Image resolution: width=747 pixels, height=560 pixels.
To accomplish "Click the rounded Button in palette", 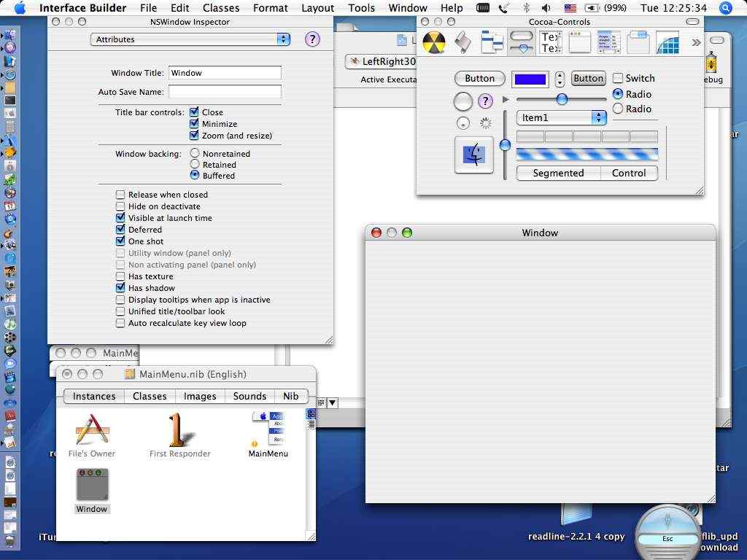I will click(x=480, y=78).
